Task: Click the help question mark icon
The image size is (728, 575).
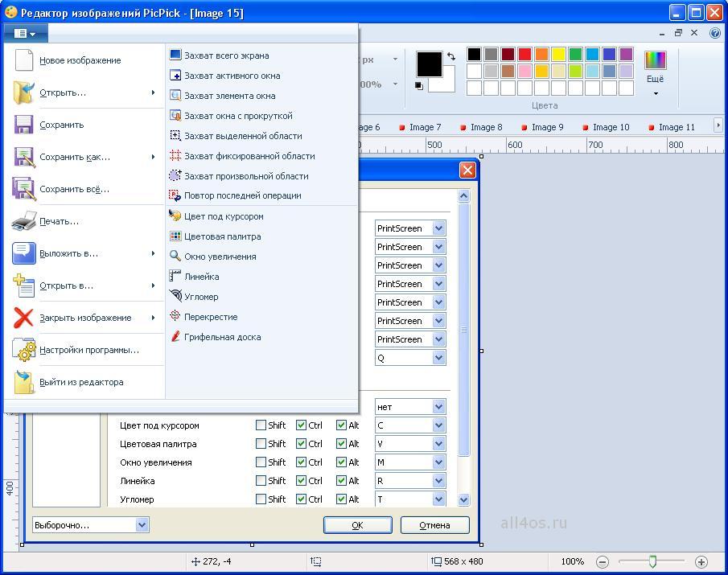Action: pyautogui.click(x=715, y=33)
